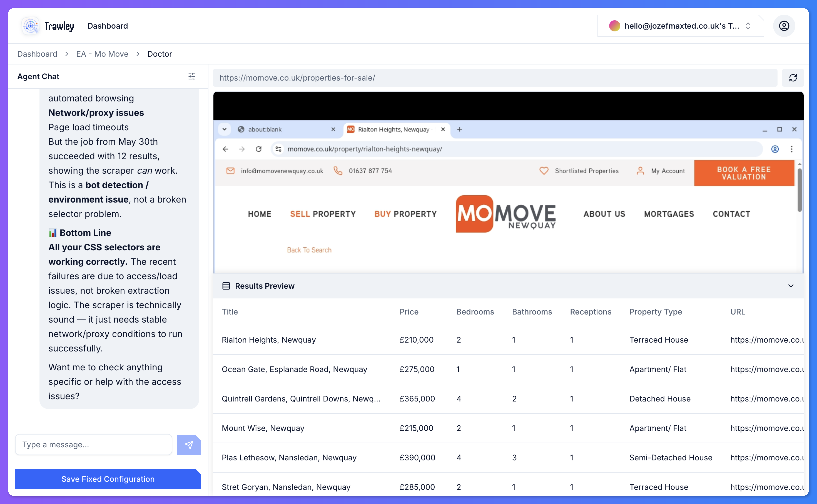Open HOME in the site menu
817x504 pixels.
(x=260, y=214)
